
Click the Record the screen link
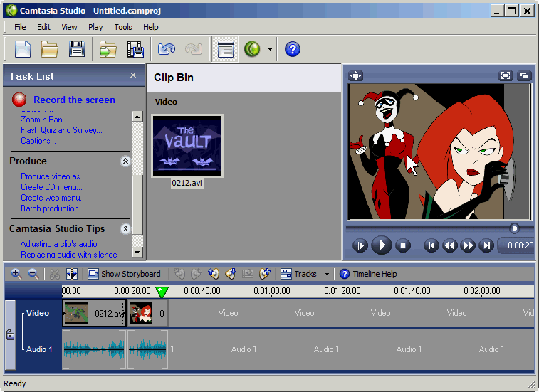click(x=74, y=100)
